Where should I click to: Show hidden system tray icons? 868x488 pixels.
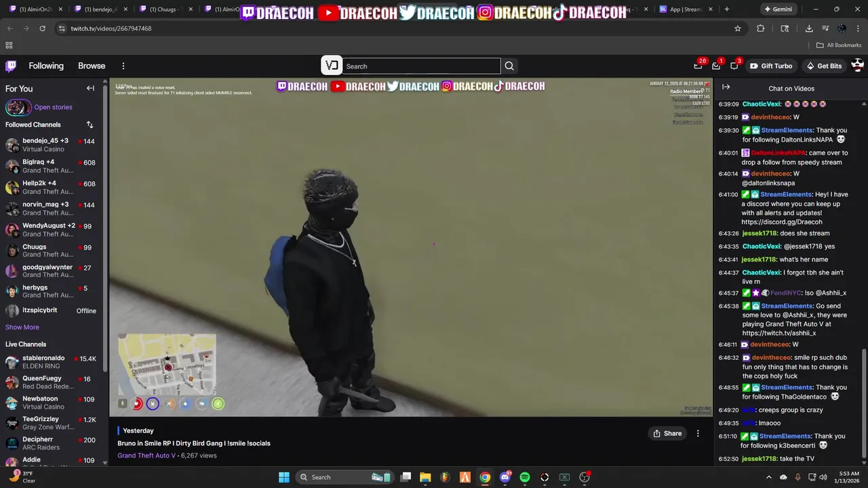768,477
